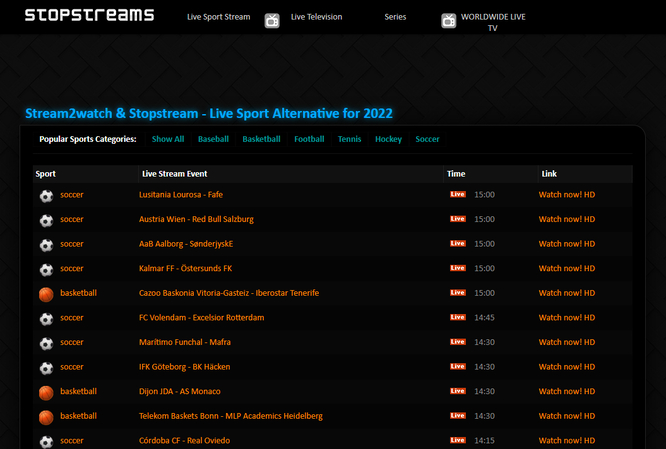Viewport: 666px width, 449px height.
Task: Filter events by Tennis category
Action: click(350, 139)
